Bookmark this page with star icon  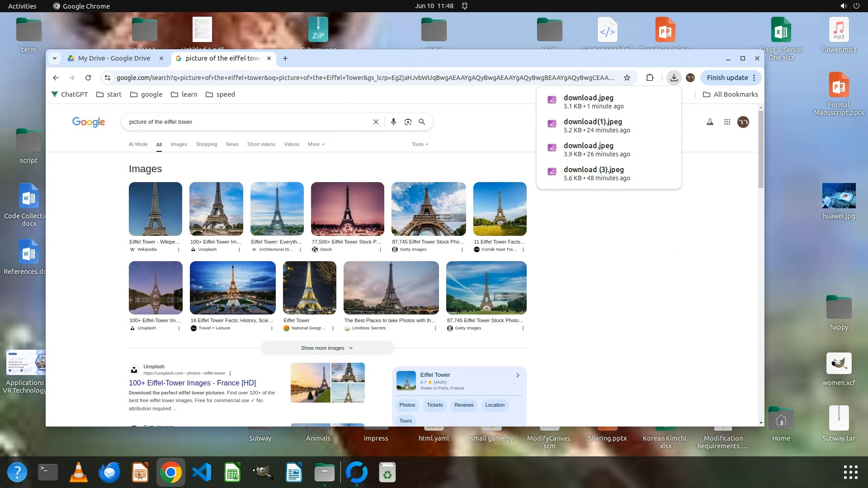tap(627, 78)
